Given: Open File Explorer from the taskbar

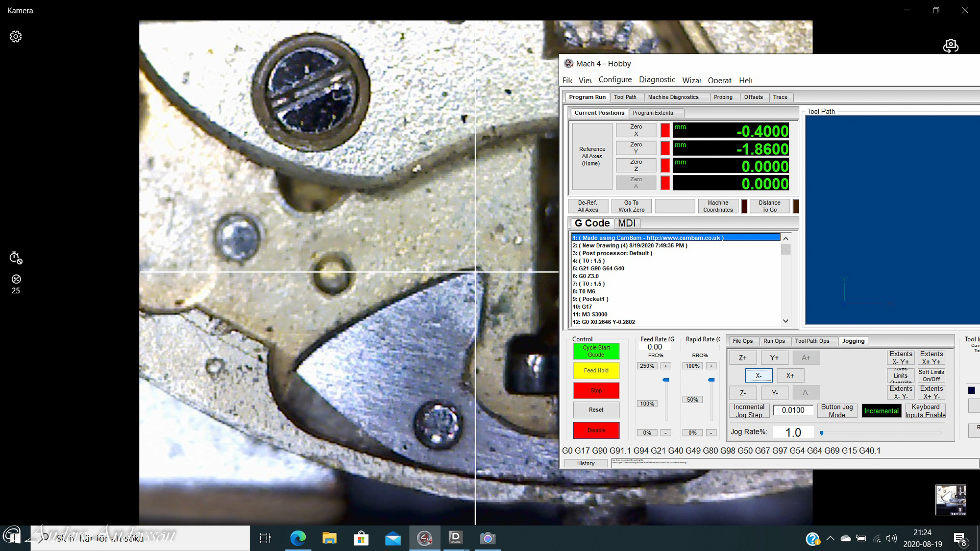Looking at the screenshot, I should coord(329,538).
